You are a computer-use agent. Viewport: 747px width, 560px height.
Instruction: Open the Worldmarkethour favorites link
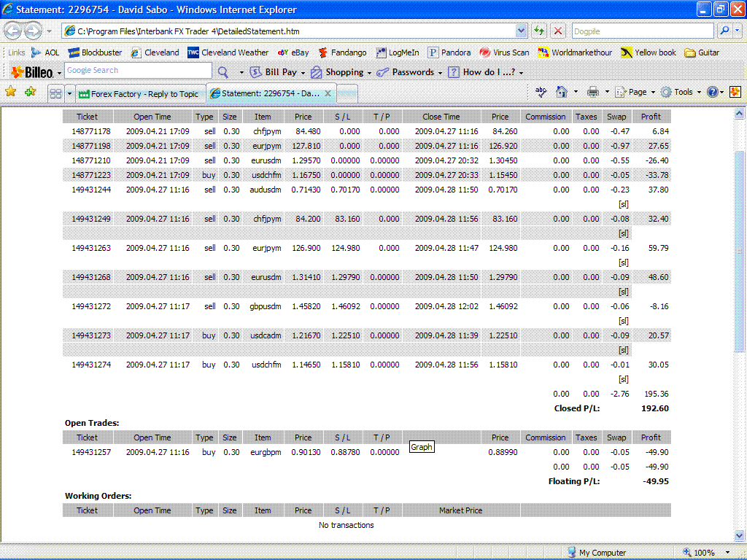click(575, 52)
